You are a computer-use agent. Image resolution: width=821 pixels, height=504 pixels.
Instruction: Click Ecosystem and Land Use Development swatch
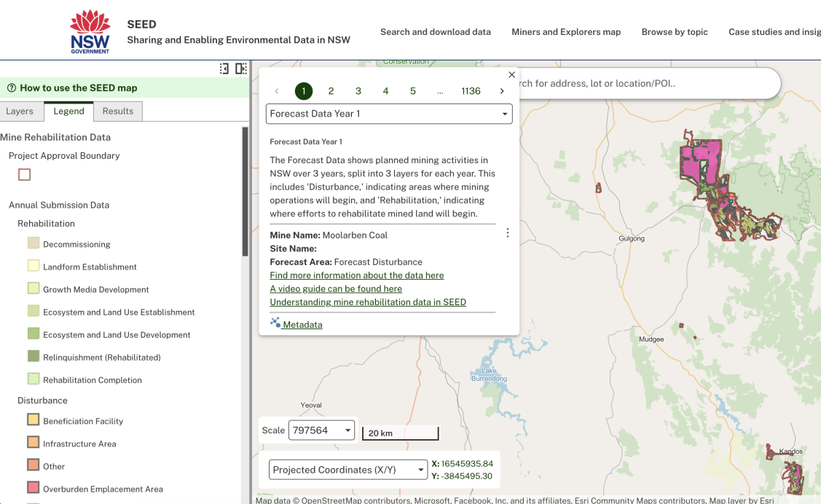pos(34,334)
